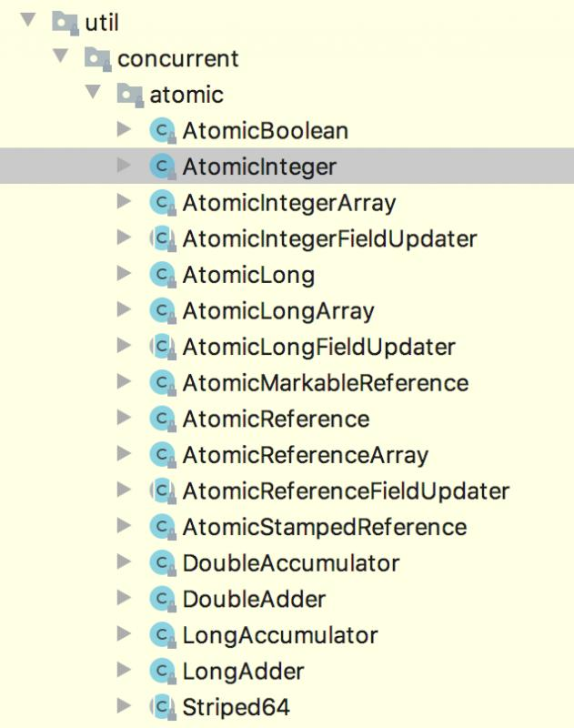Click the util package folder icon
This screenshot has width=574, height=728.
click(x=65, y=24)
